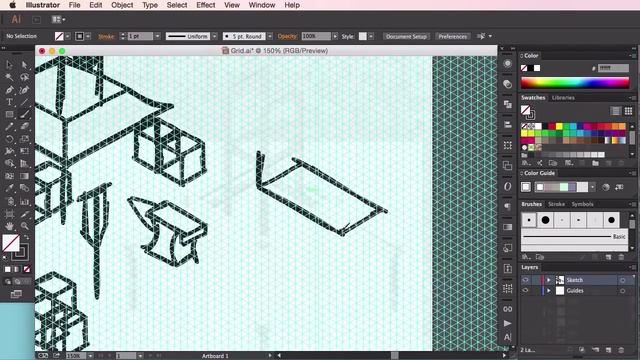Swap fill and stroke arrows

tap(27, 237)
